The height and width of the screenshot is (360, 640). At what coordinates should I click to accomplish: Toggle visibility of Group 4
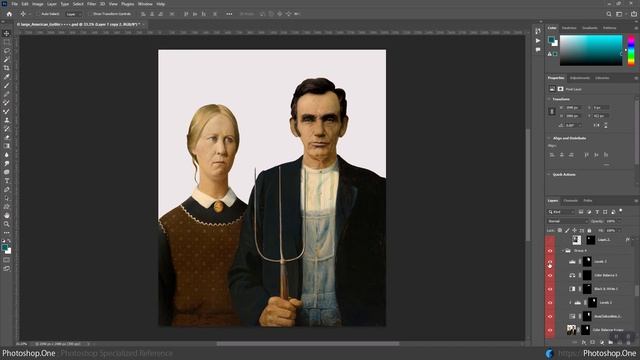coord(550,251)
